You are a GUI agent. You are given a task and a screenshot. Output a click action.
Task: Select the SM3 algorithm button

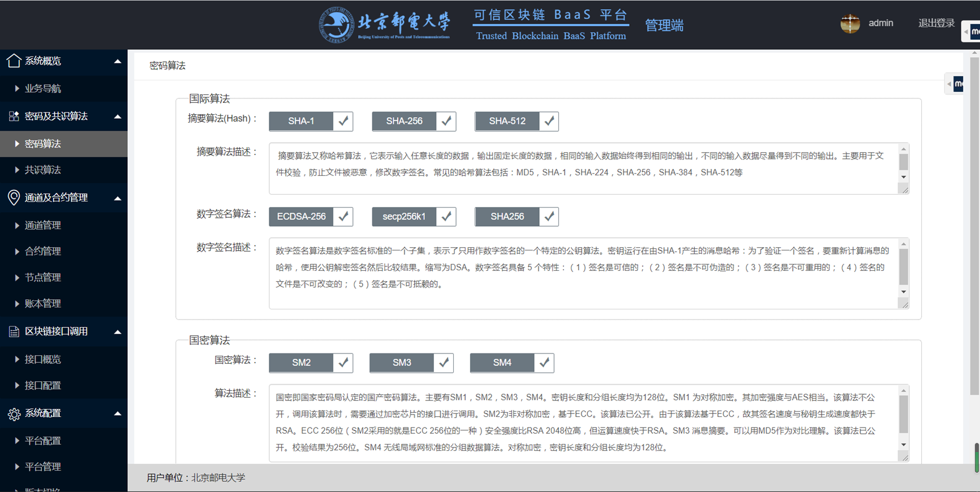[x=402, y=362]
